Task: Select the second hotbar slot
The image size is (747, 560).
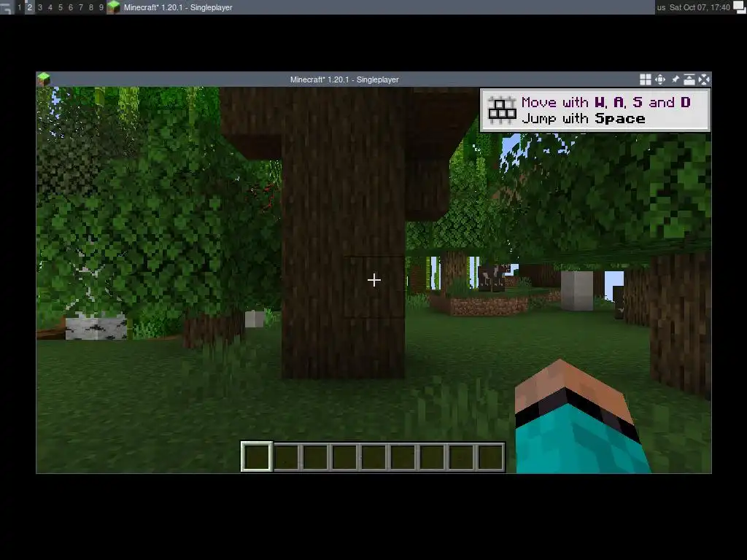Action: coord(286,456)
